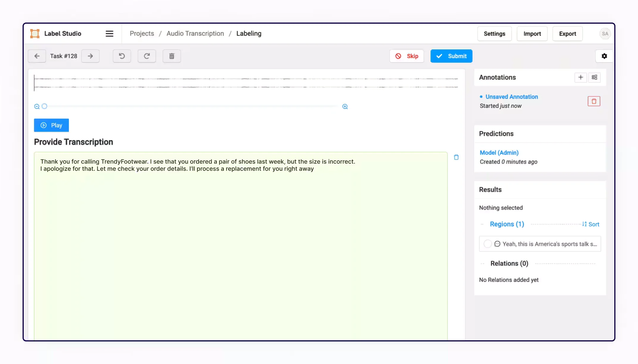
Task: Delete the transcription text with trash icon
Action: pos(456,157)
